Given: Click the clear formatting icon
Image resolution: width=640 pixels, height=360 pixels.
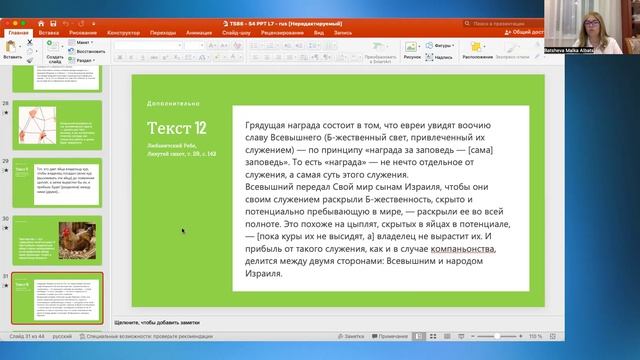Looking at the screenshot, I should coord(237,46).
